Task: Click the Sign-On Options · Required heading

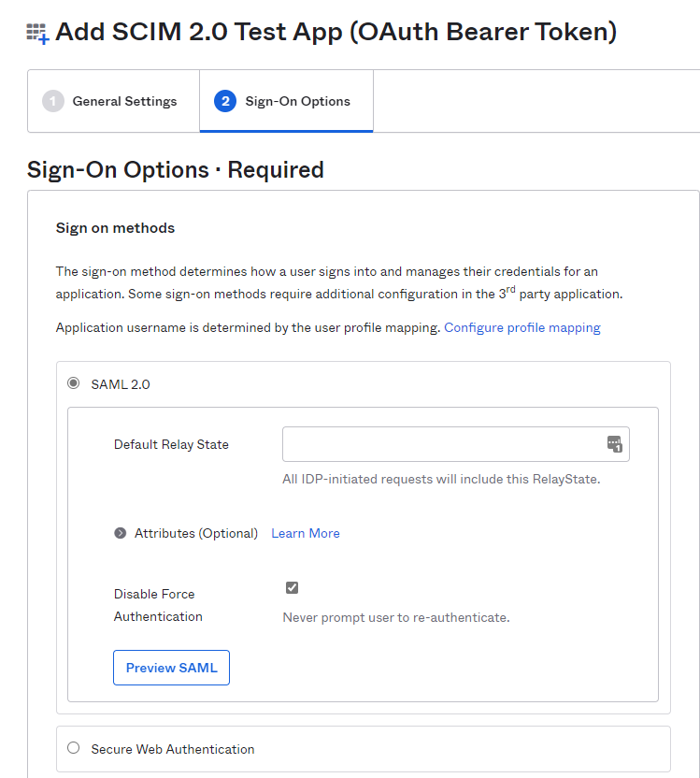Action: pos(176,169)
